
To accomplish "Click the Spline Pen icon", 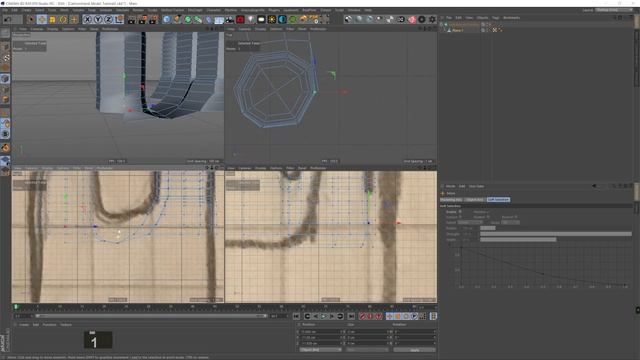I will point(177,19).
